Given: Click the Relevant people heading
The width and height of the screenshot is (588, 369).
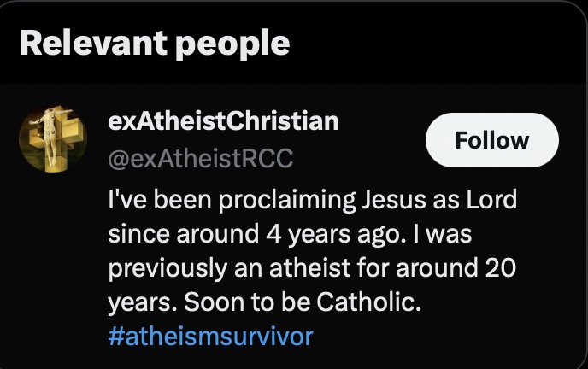Looking at the screenshot, I should coord(155,43).
